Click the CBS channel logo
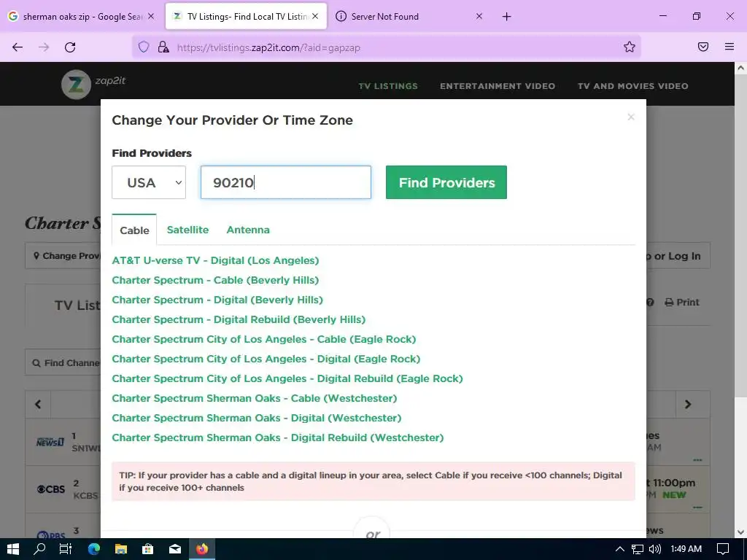The width and height of the screenshot is (747, 560). point(51,489)
